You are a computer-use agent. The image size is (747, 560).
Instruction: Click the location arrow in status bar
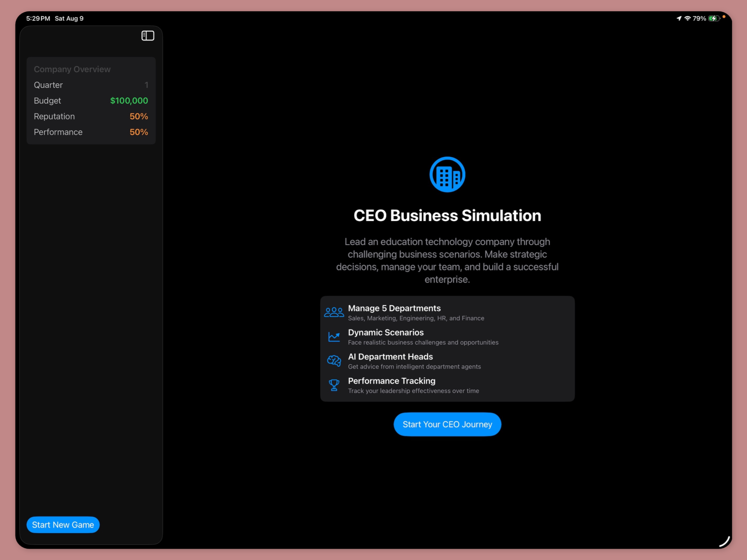tap(679, 18)
